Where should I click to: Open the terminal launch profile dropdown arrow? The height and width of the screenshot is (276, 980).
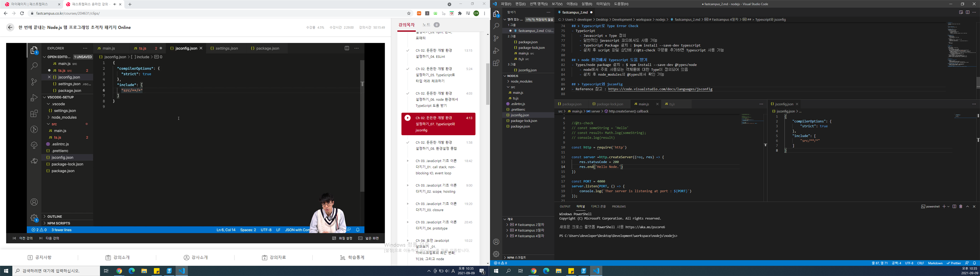(x=948, y=207)
